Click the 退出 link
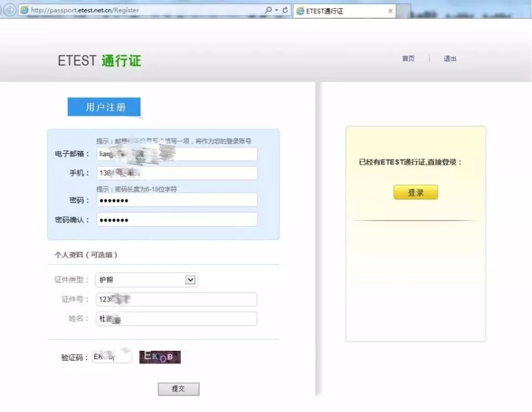 tap(450, 59)
